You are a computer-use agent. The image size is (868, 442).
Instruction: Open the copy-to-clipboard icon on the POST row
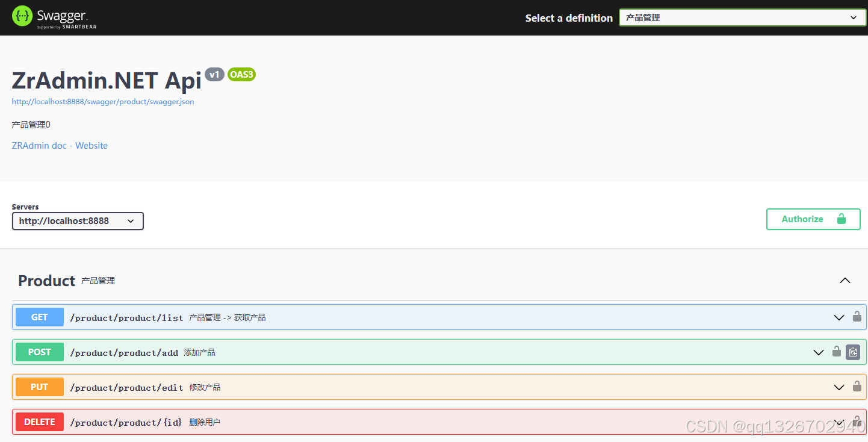[853, 352]
